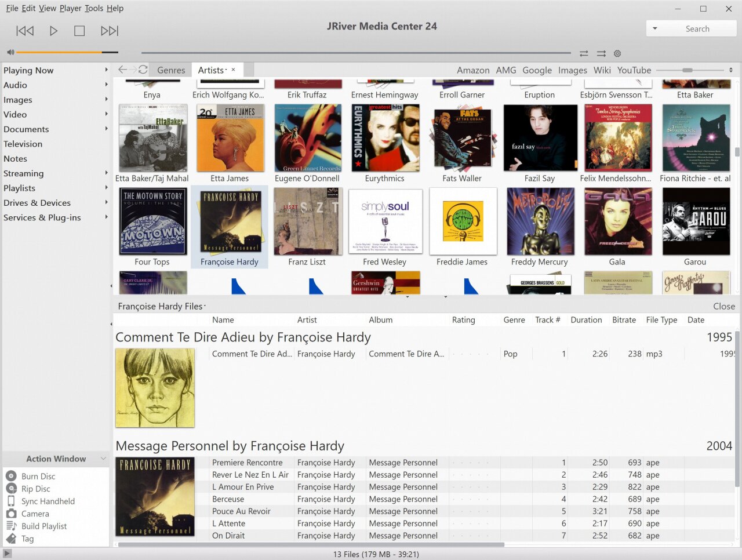Collapse the Action Window panel chevron
This screenshot has width=742, height=560.
click(x=103, y=459)
